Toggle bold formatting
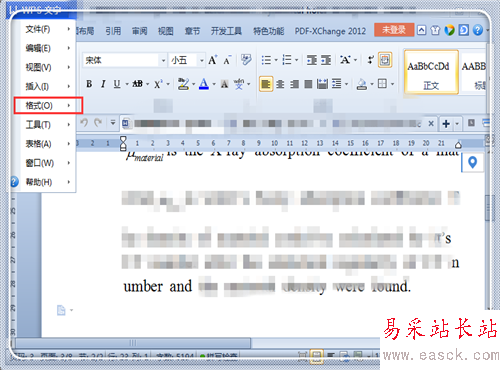 [89, 84]
